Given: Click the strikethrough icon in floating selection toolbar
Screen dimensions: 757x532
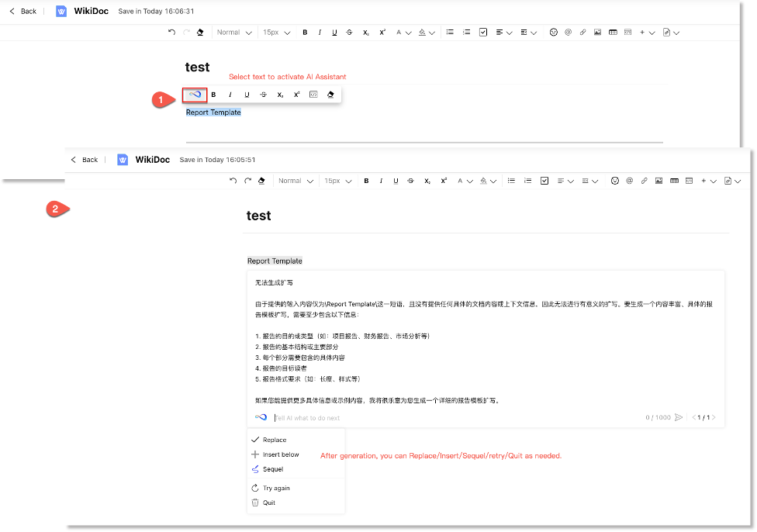Looking at the screenshot, I should (264, 95).
